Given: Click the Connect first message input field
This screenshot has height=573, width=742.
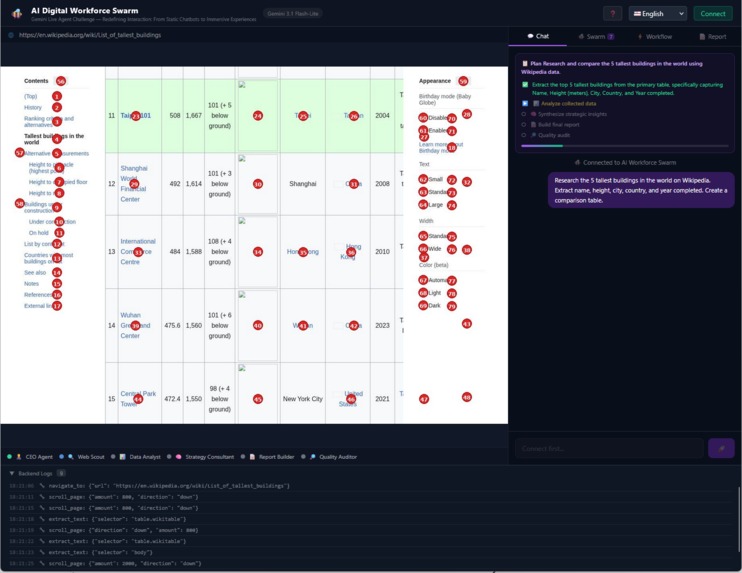Looking at the screenshot, I should click(x=609, y=448).
